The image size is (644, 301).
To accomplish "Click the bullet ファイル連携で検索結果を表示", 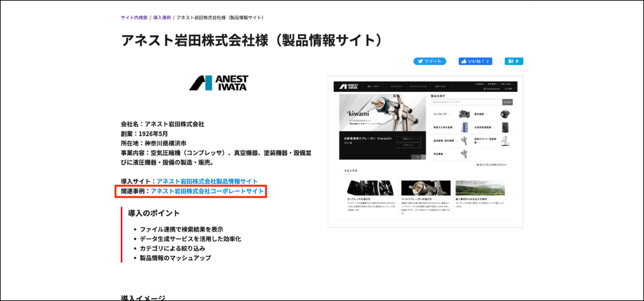I will point(182,229).
